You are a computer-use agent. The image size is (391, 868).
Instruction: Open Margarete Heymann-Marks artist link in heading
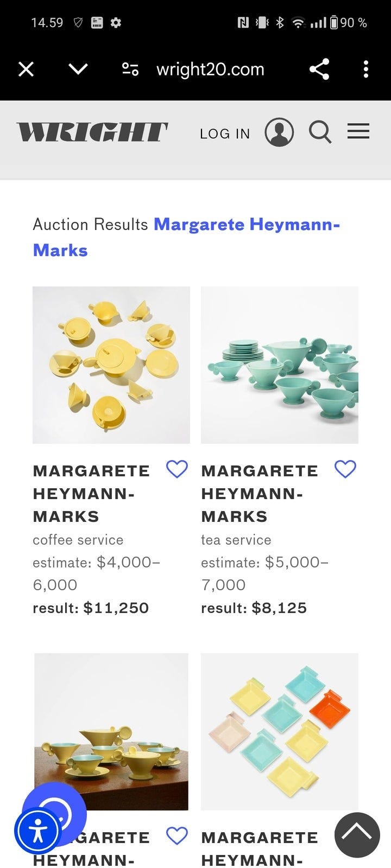(x=247, y=225)
